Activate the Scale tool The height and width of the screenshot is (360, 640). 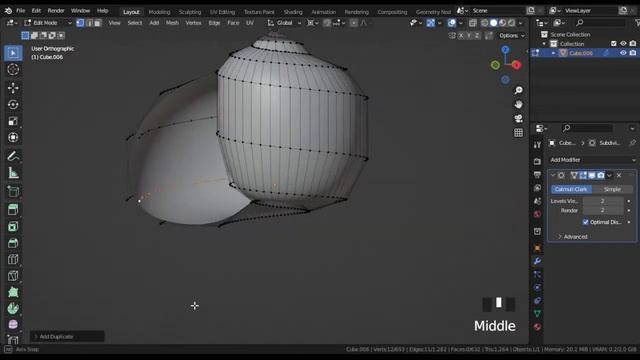pos(13,121)
